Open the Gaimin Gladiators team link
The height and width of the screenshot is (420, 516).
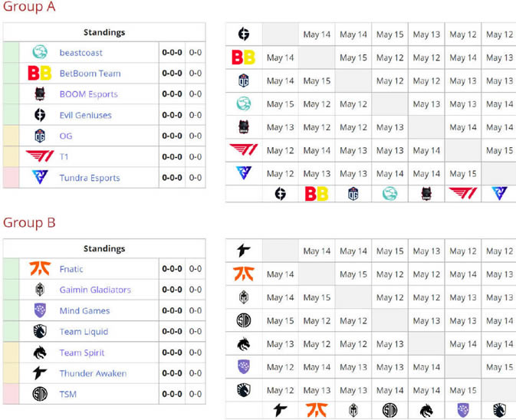coord(95,290)
